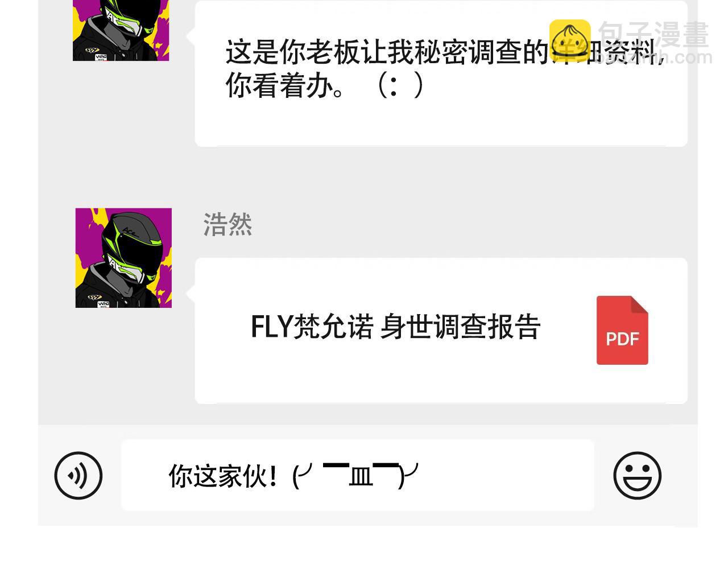The image size is (728, 569).
Task: Click the file title FLY梵允诺 身世调查报告
Action: tap(395, 327)
